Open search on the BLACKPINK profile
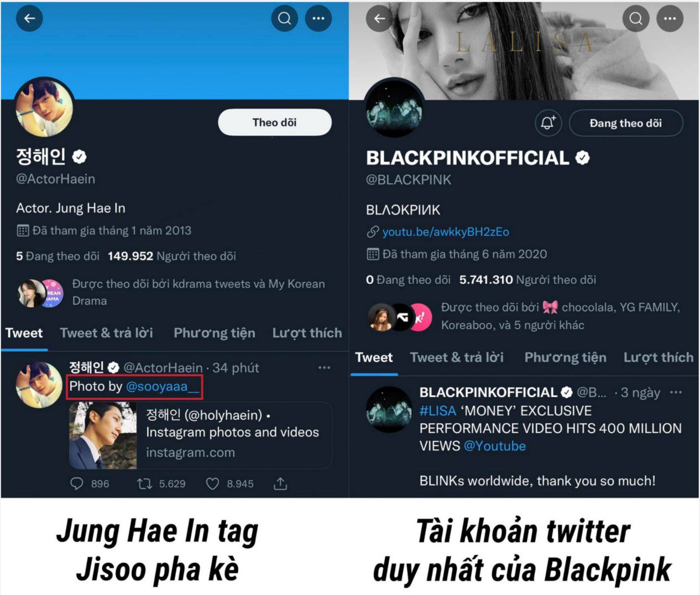 [x=636, y=18]
